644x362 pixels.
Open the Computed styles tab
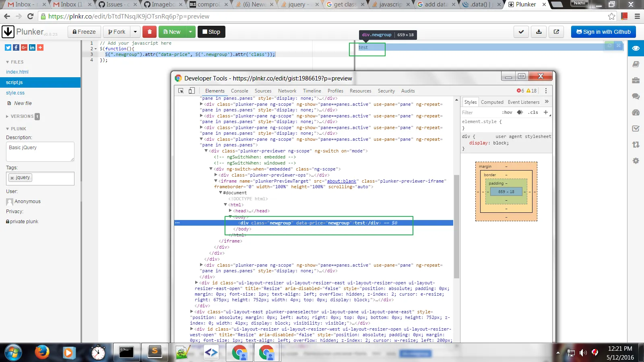[x=492, y=102]
